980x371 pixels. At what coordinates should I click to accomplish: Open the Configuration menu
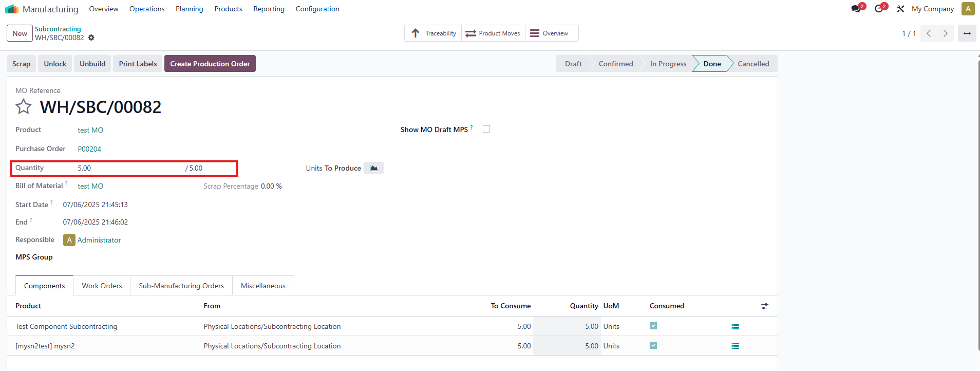(317, 9)
